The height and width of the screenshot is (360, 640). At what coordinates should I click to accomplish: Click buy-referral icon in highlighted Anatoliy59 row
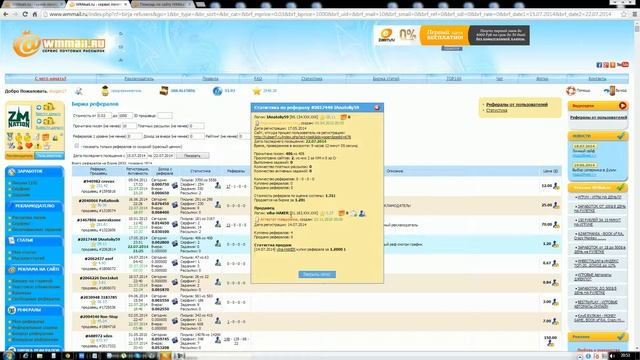(x=556, y=244)
